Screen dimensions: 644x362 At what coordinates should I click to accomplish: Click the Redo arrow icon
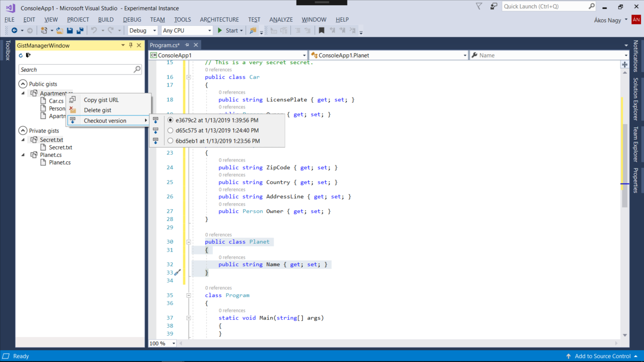pos(111,30)
